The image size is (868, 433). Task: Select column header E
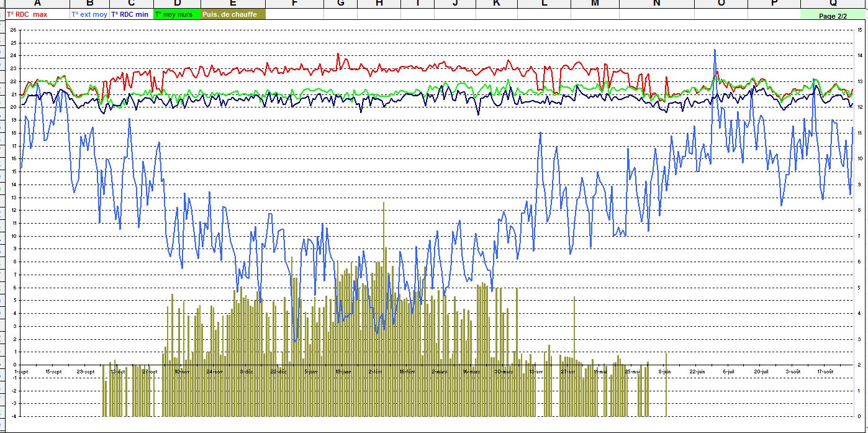(233, 3)
